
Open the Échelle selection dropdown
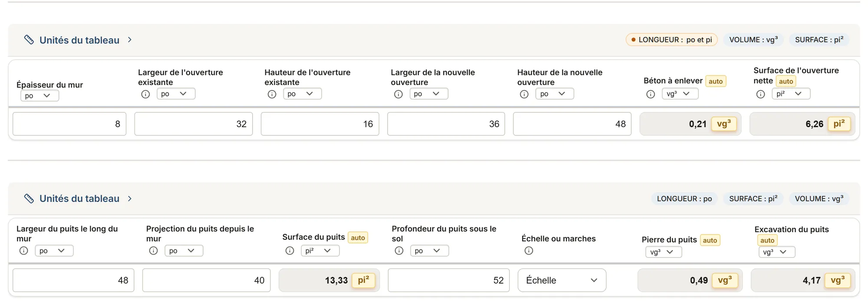point(562,280)
